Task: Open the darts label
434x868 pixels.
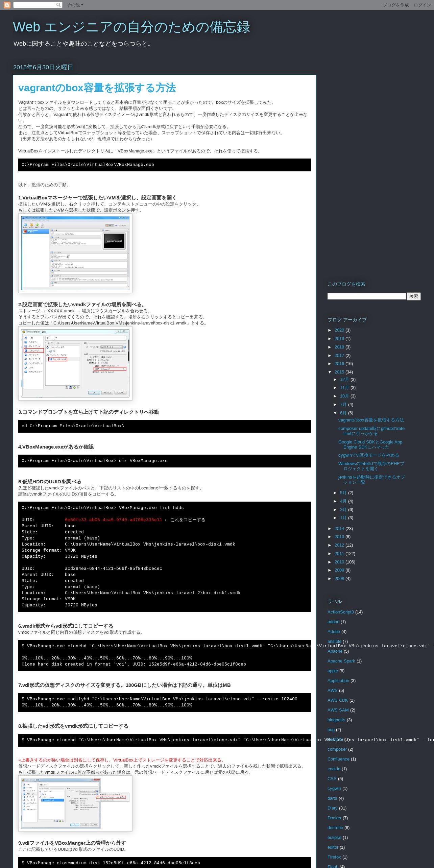Action: (x=332, y=798)
